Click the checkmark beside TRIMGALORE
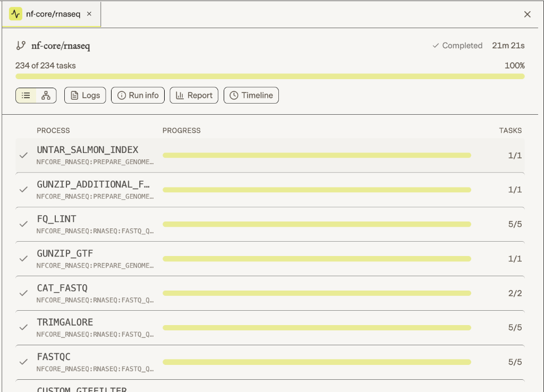 (x=23, y=328)
